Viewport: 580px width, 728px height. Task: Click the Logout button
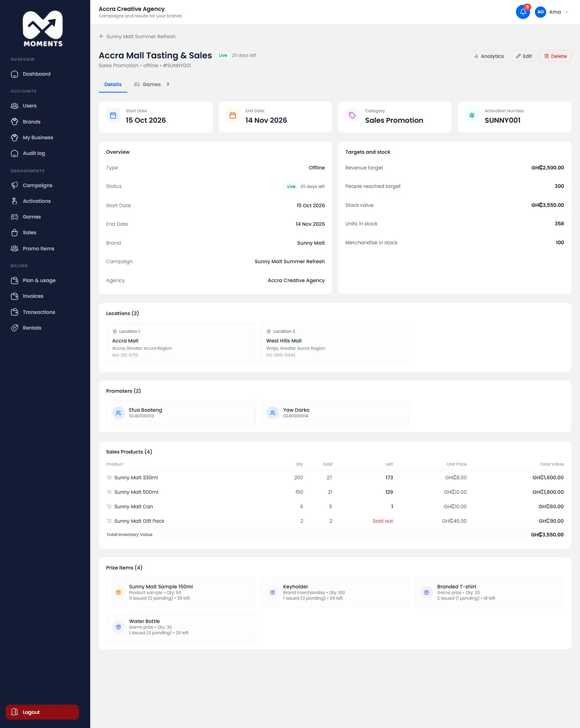click(x=42, y=712)
